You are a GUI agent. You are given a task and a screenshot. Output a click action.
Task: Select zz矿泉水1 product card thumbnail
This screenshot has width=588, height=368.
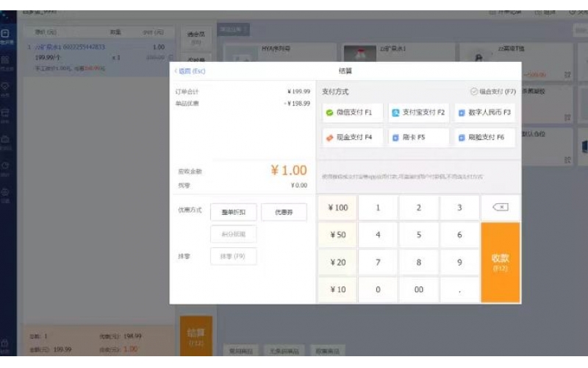pyautogui.click(x=360, y=54)
